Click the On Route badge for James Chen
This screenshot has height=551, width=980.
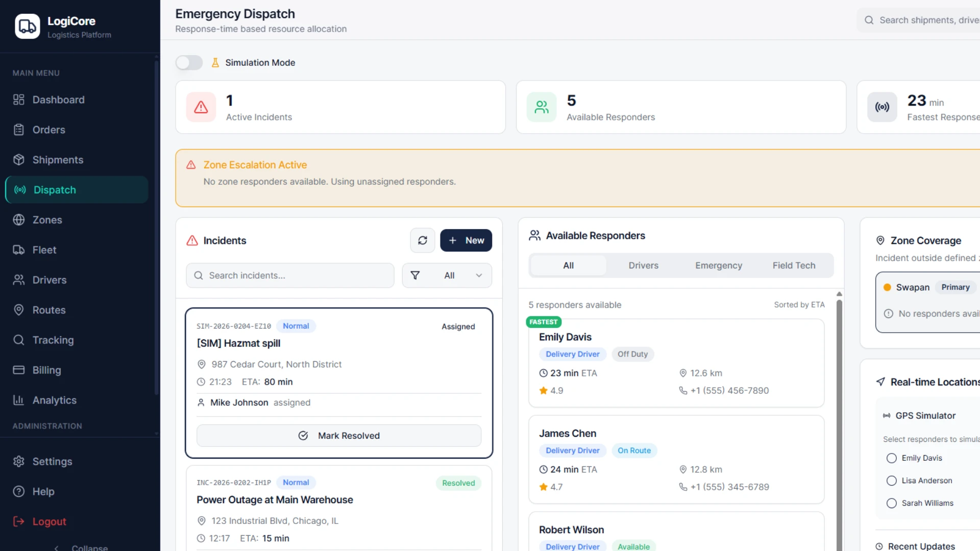point(634,450)
